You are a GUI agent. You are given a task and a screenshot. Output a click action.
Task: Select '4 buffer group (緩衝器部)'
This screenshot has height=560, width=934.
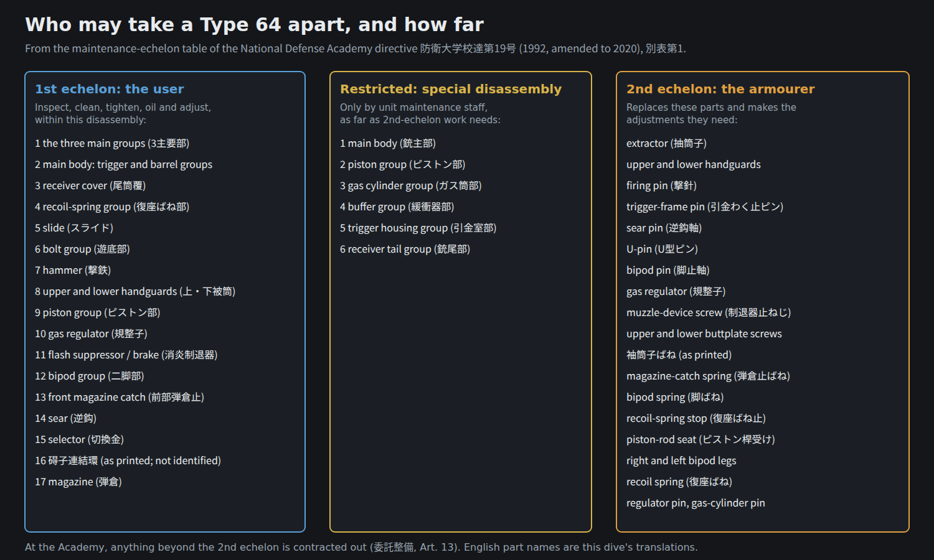point(397,207)
